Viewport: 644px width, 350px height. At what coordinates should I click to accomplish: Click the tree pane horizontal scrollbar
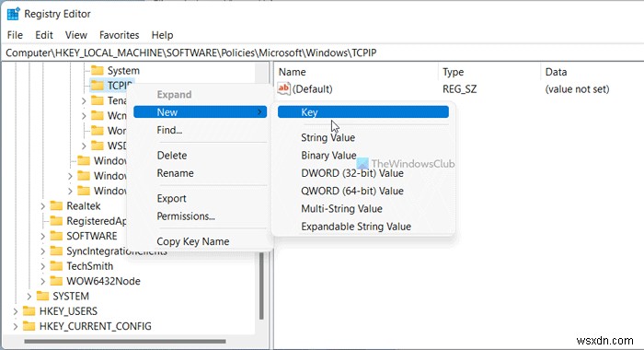(125, 342)
